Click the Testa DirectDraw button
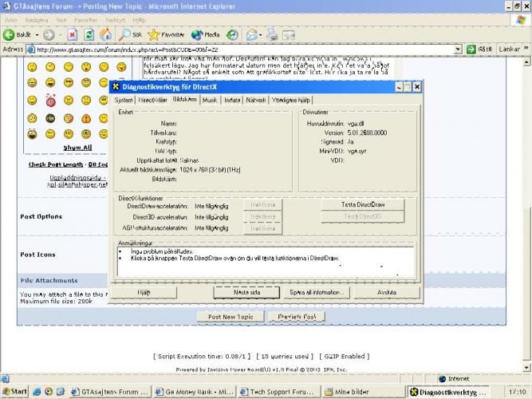 point(363,205)
